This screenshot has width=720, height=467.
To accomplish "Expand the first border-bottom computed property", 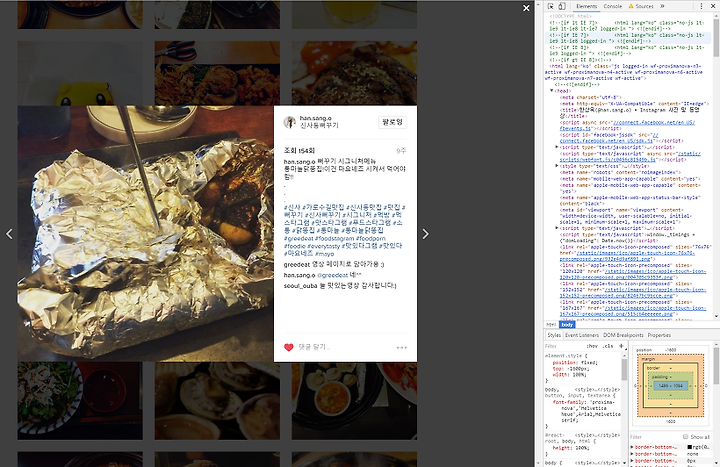I will pyautogui.click(x=632, y=447).
